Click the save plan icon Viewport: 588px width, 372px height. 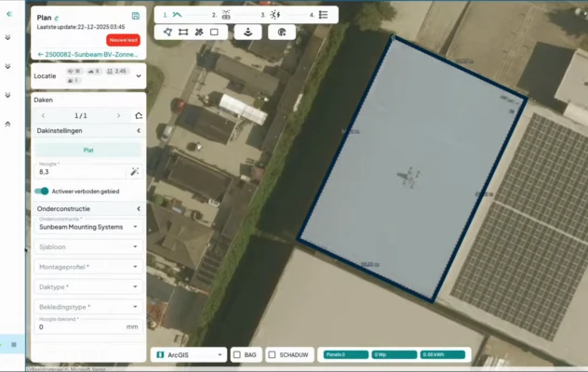click(x=136, y=17)
